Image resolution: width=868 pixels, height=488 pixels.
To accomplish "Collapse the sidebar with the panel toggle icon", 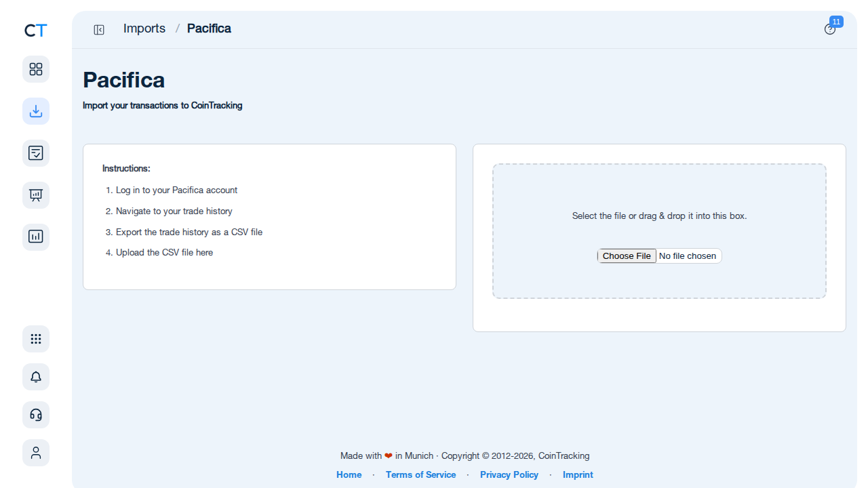I will click(99, 29).
